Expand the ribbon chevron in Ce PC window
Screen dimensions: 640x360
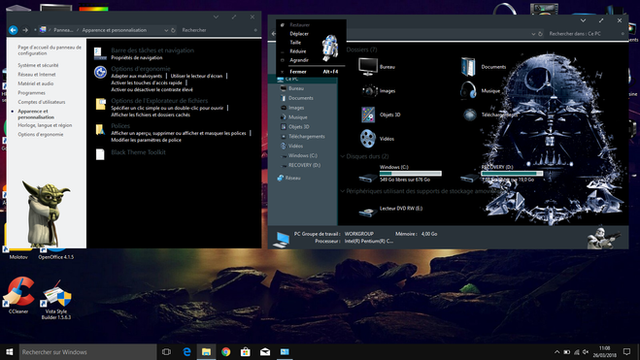[583, 20]
